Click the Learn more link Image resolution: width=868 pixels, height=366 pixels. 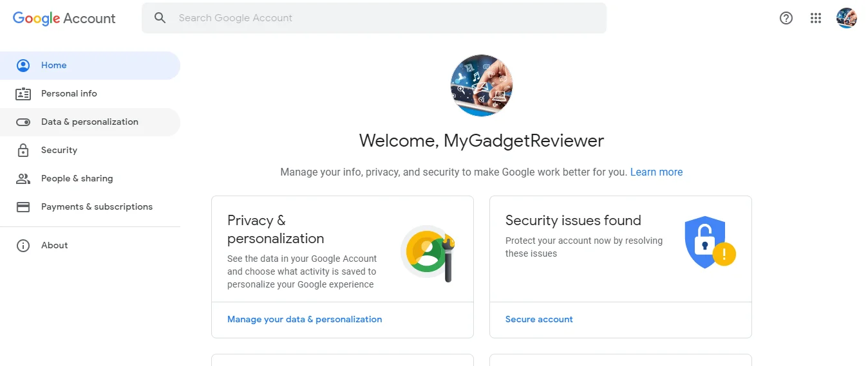pos(656,172)
